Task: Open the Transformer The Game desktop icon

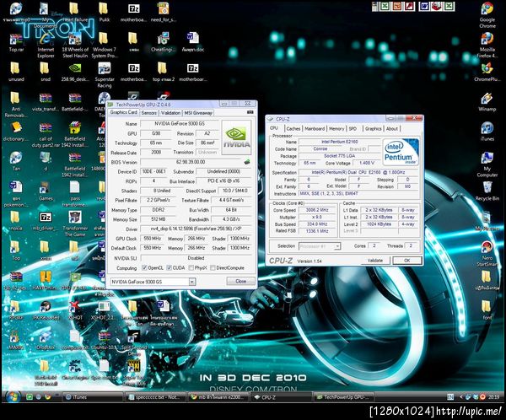Action: coord(75,223)
